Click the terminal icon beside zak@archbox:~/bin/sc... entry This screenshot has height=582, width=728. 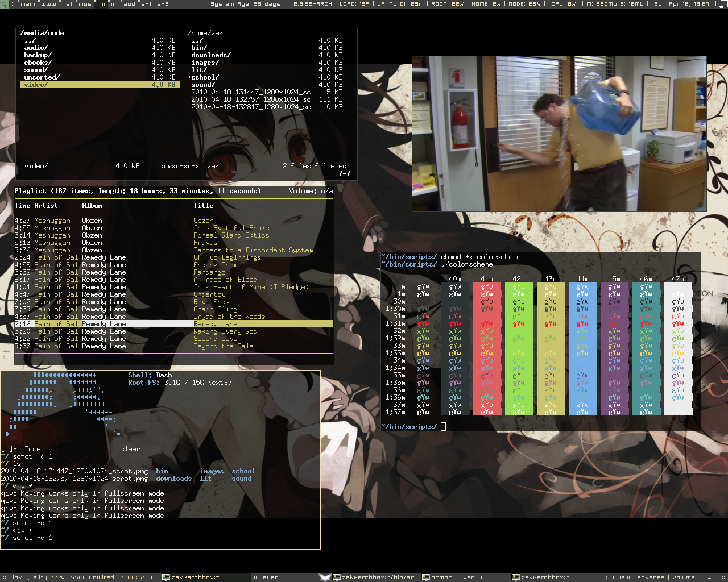(x=337, y=577)
